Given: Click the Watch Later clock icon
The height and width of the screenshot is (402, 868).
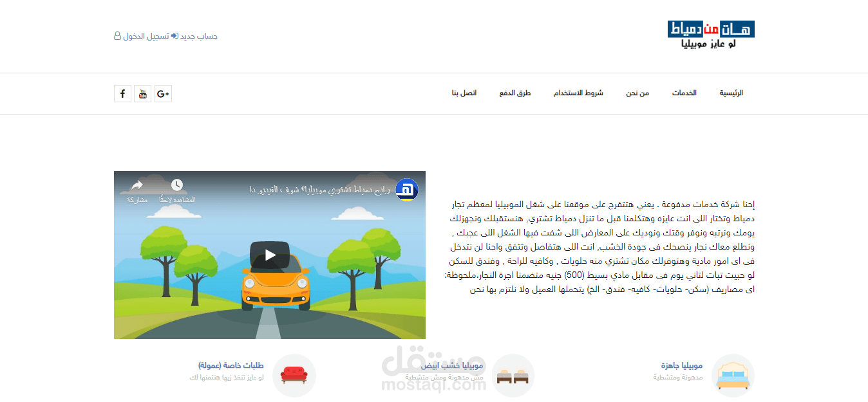Looking at the screenshot, I should pos(177,185).
